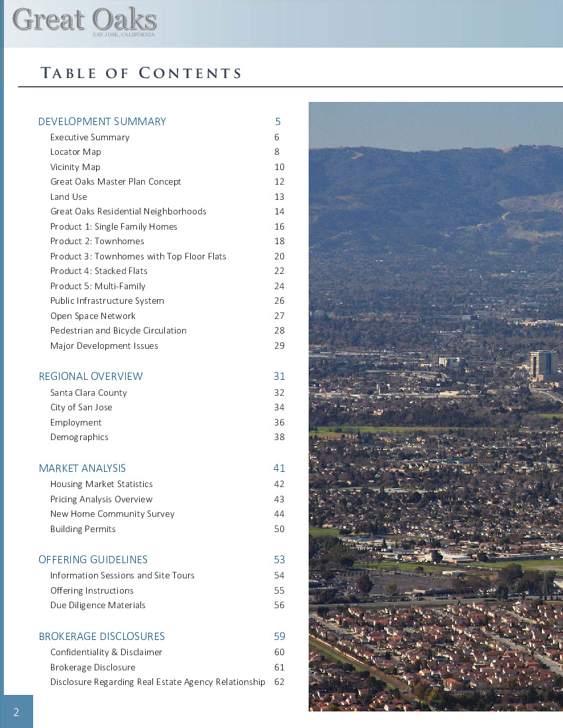Click Housing Market Statistics entry
563x728 pixels.
click(101, 484)
